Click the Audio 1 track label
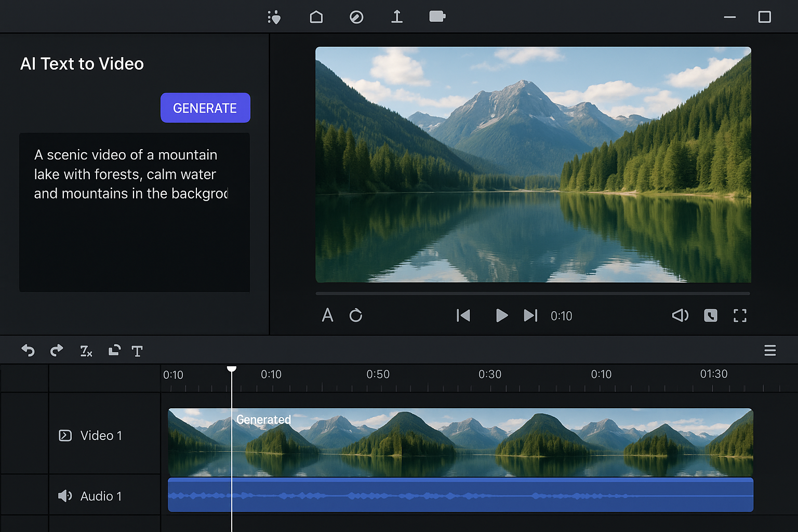This screenshot has height=532, width=798. tap(101, 496)
